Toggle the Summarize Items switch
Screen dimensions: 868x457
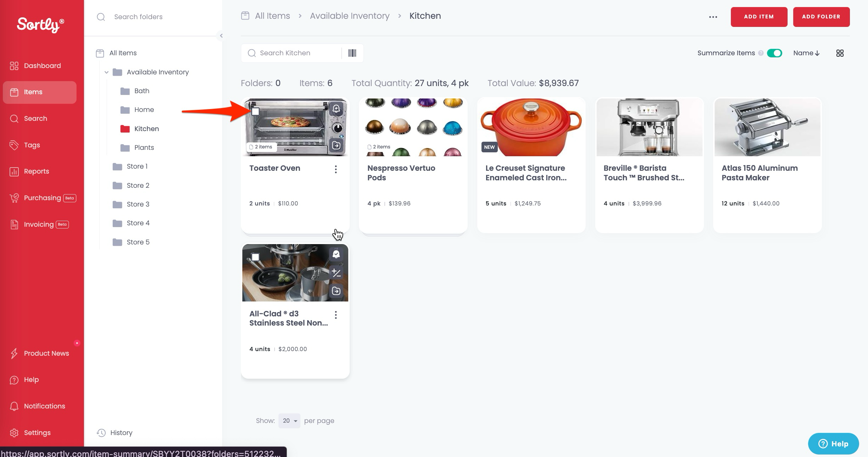[774, 53]
